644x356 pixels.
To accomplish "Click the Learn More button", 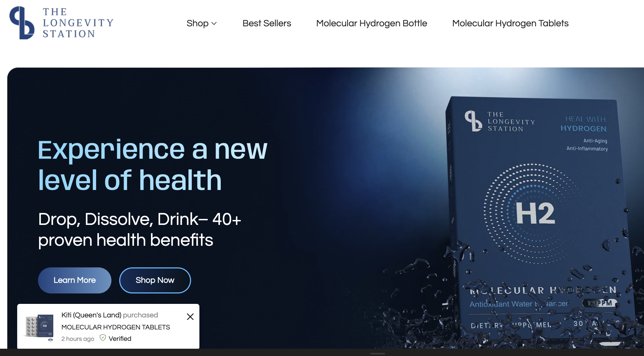I will coord(75,280).
